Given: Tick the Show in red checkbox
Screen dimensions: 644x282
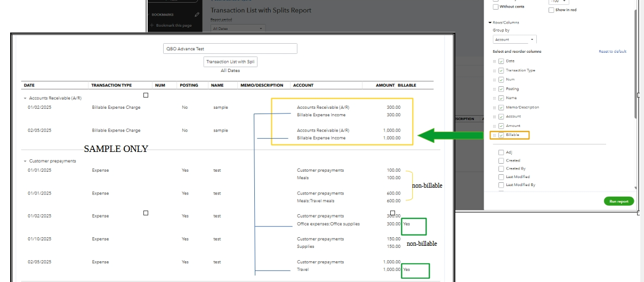Looking at the screenshot, I should [552, 10].
